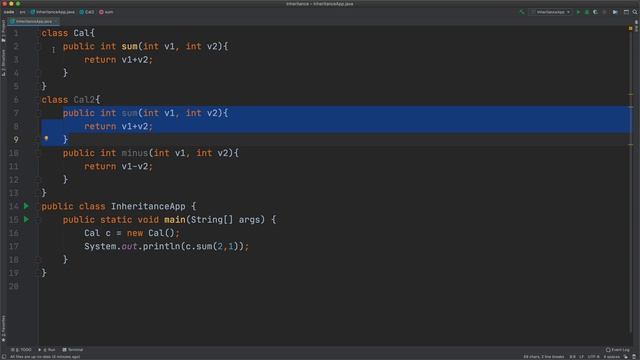
Task: Click line number 16 in the gutter
Action: pos(14,233)
